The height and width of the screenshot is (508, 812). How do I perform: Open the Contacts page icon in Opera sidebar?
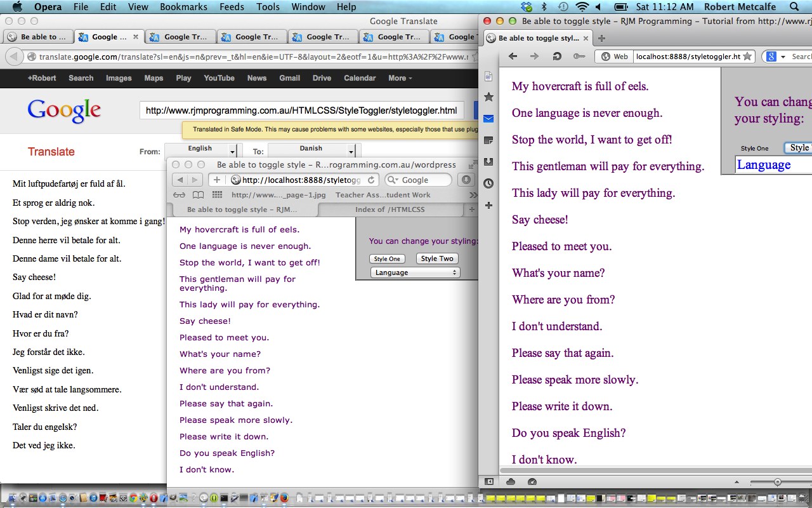coord(488,76)
